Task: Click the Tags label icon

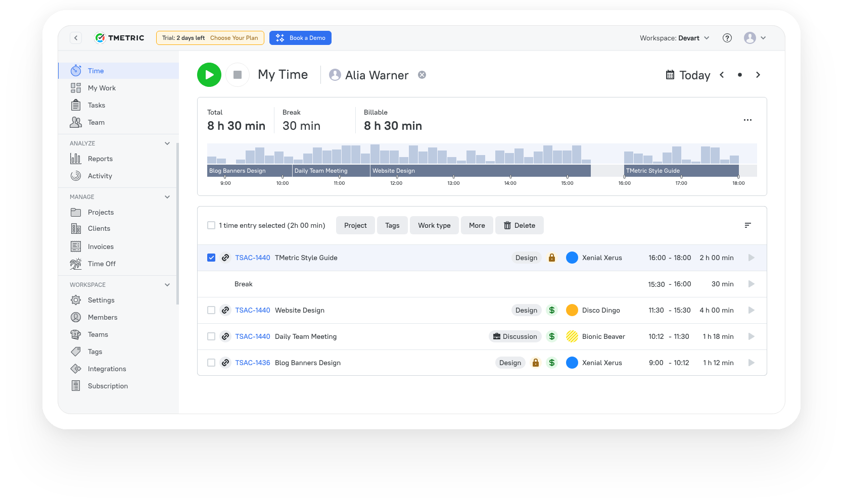Action: pos(76,351)
